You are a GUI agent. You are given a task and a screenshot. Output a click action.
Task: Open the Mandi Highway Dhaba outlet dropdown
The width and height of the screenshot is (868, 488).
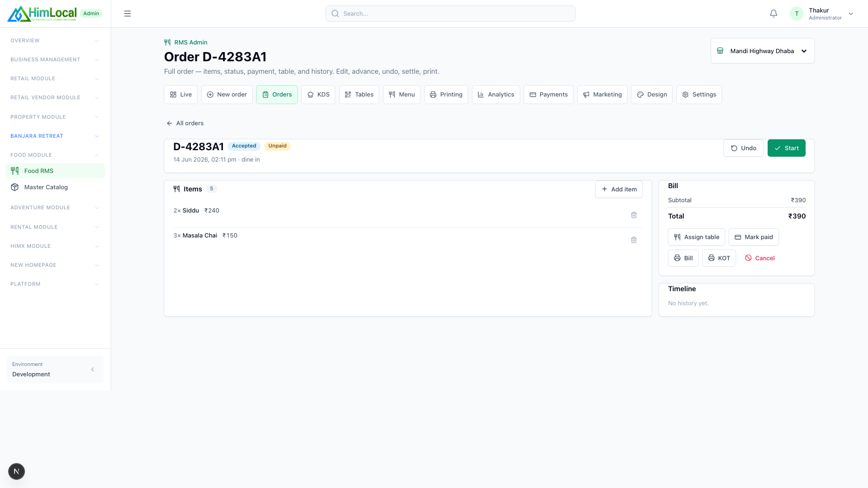[x=762, y=51]
